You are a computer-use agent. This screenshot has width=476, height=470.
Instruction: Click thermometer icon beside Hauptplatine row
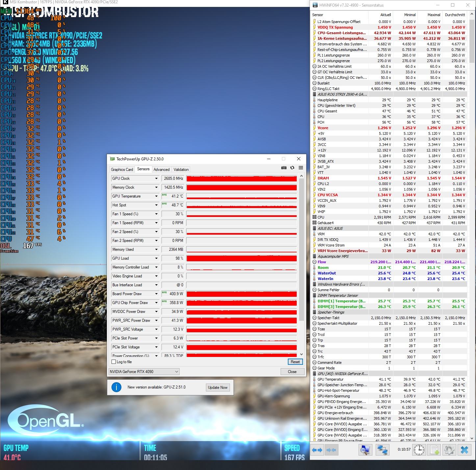(314, 100)
